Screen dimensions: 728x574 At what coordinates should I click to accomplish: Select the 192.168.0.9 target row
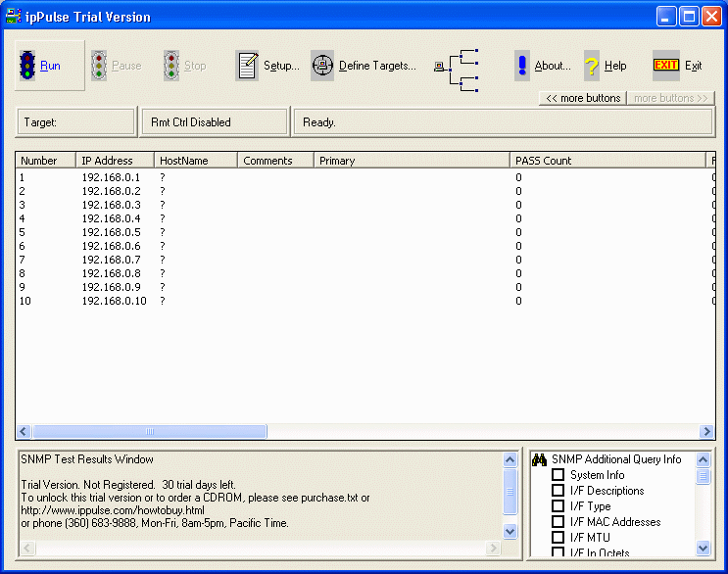coord(364,287)
